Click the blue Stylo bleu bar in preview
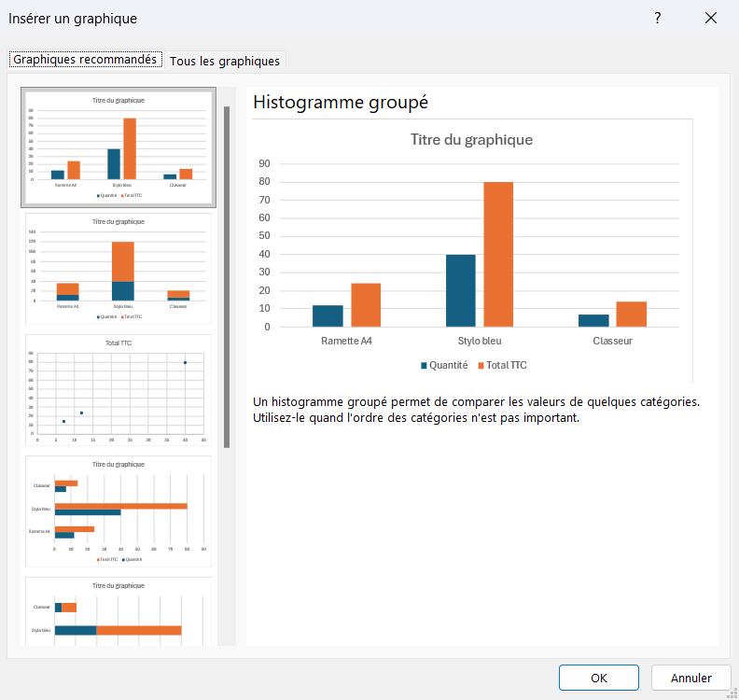 (460, 290)
